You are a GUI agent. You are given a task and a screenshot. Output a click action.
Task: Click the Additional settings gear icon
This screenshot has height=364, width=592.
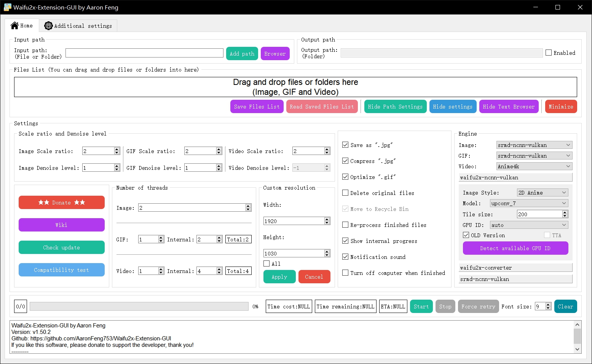click(x=48, y=26)
